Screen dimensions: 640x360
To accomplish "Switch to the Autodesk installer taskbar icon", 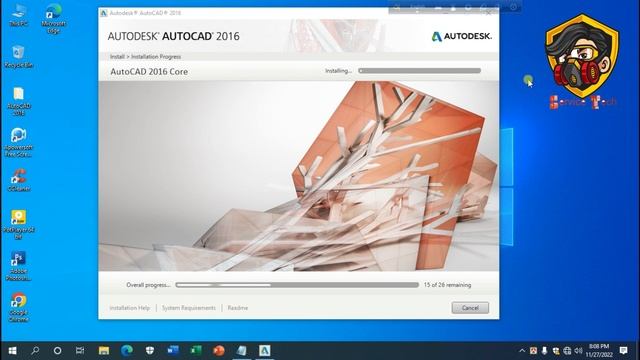I will point(264,351).
